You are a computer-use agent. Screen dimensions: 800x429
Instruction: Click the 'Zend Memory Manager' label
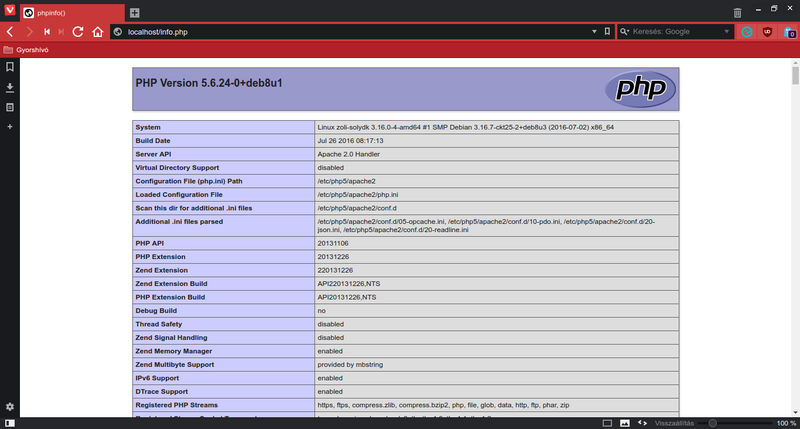click(x=173, y=351)
